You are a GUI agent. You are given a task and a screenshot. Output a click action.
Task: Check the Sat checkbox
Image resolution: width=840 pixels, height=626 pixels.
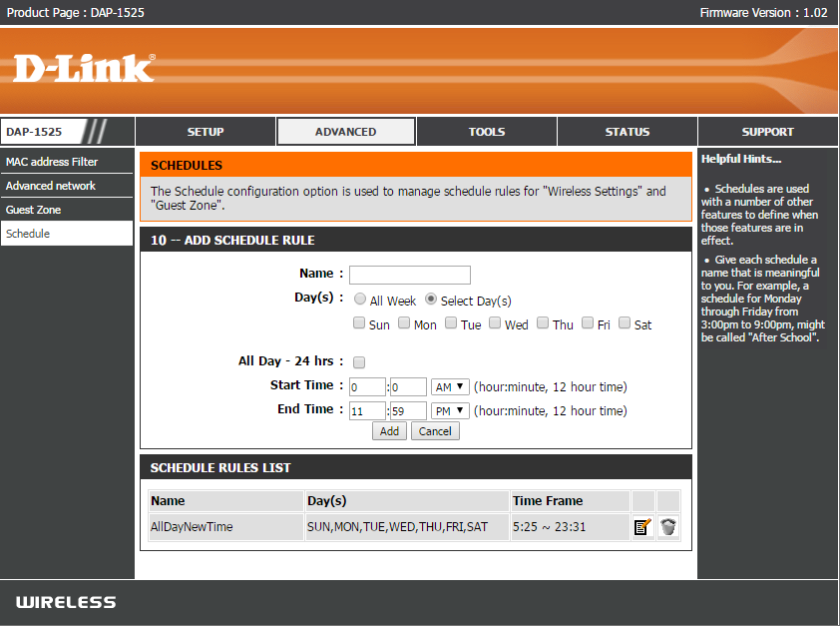(x=625, y=322)
